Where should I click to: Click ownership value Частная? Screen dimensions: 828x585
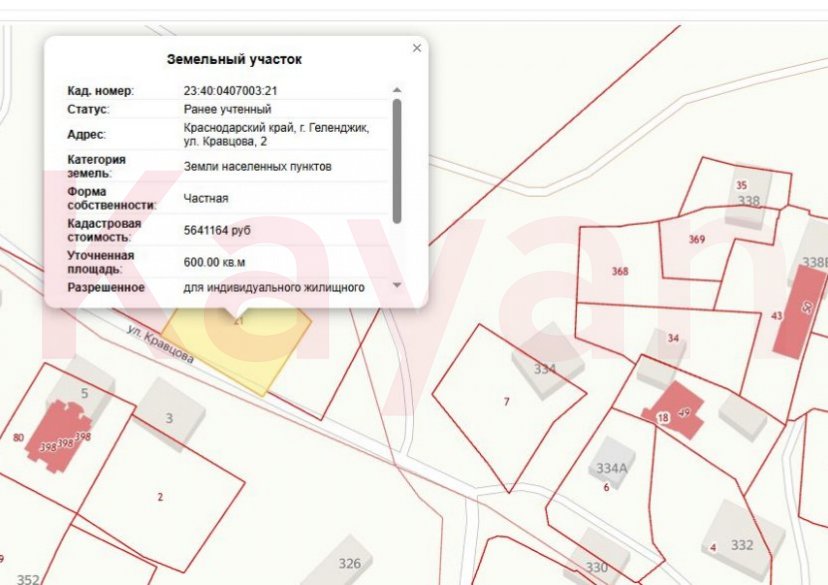[206, 199]
